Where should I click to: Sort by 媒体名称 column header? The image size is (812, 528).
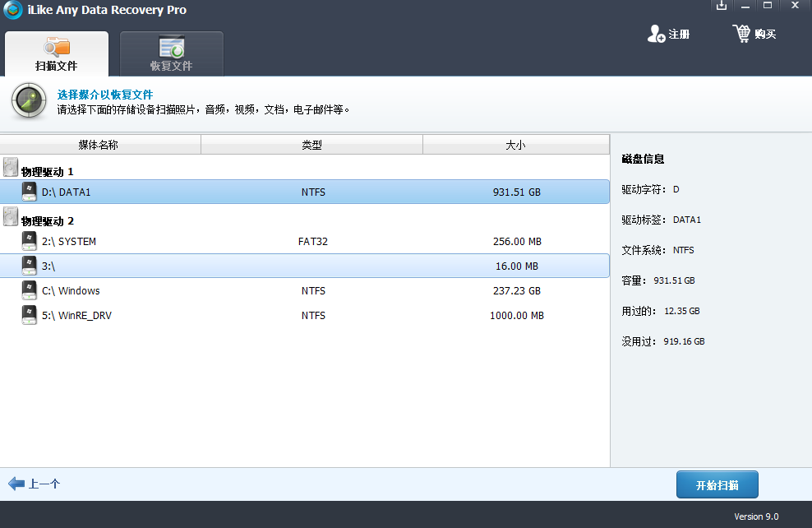[x=99, y=145]
